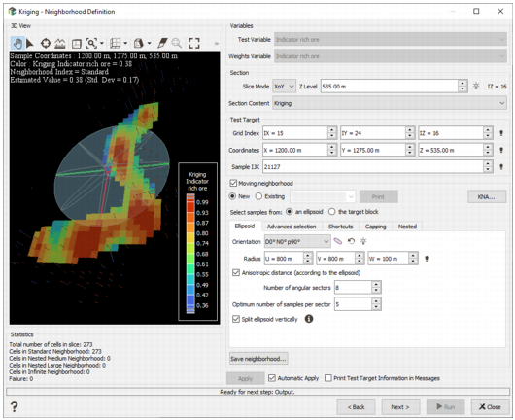Select the Existing radio button

258,196
